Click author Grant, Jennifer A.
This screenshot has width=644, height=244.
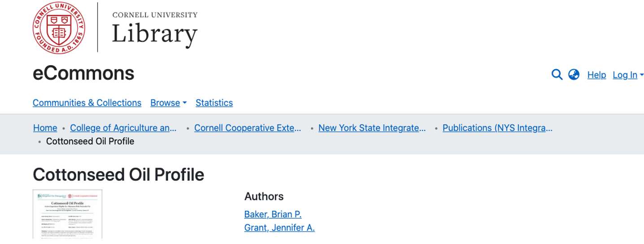pyautogui.click(x=279, y=228)
